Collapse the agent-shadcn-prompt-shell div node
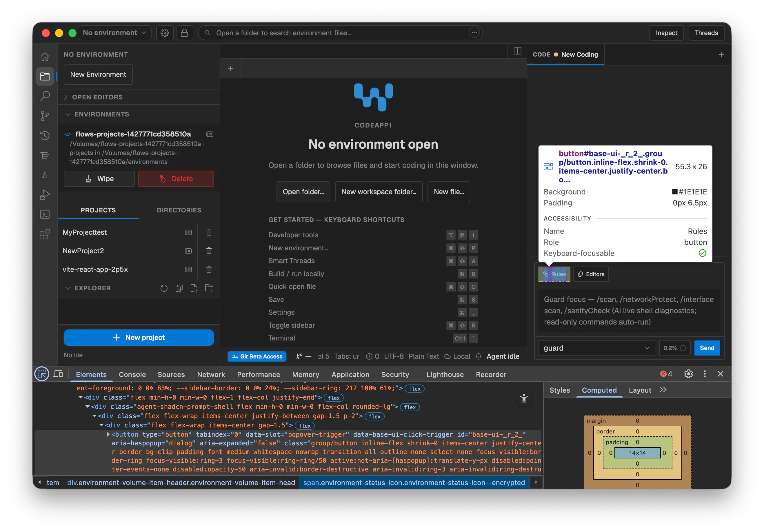This screenshot has width=764, height=532. (87, 407)
